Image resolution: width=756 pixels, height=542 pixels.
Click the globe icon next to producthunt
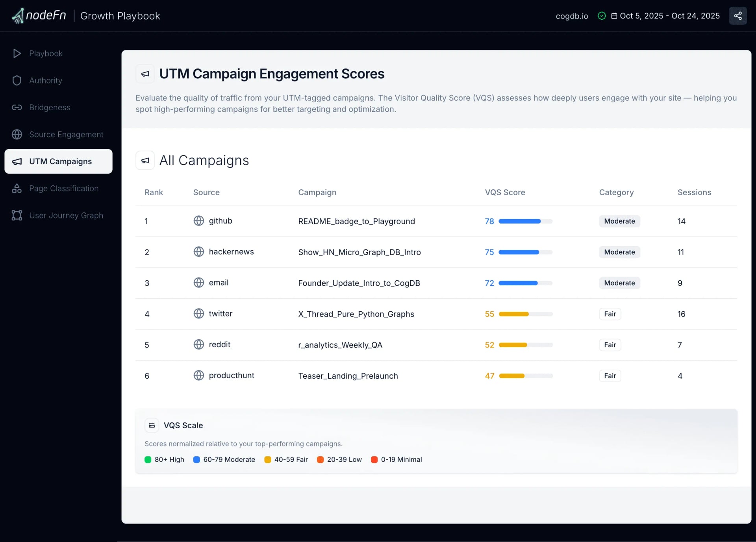198,376
